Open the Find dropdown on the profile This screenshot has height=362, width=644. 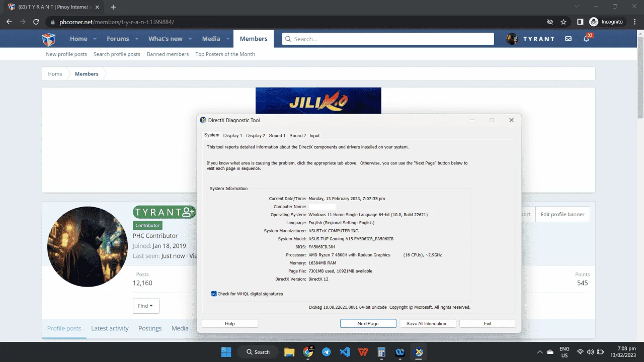(146, 306)
